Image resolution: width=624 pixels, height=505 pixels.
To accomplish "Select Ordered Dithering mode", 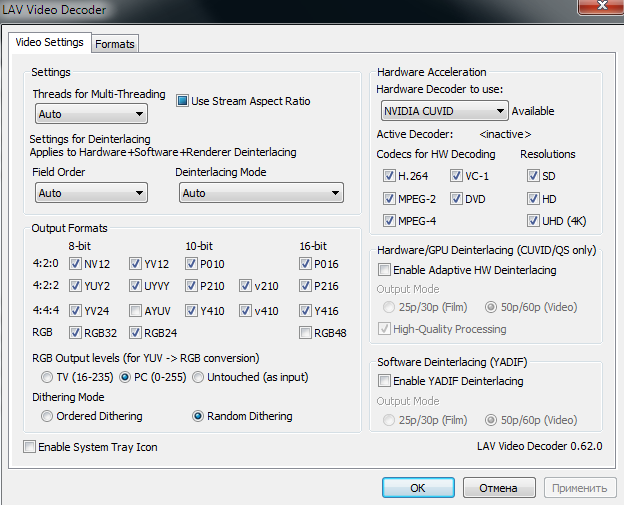I will point(46,416).
